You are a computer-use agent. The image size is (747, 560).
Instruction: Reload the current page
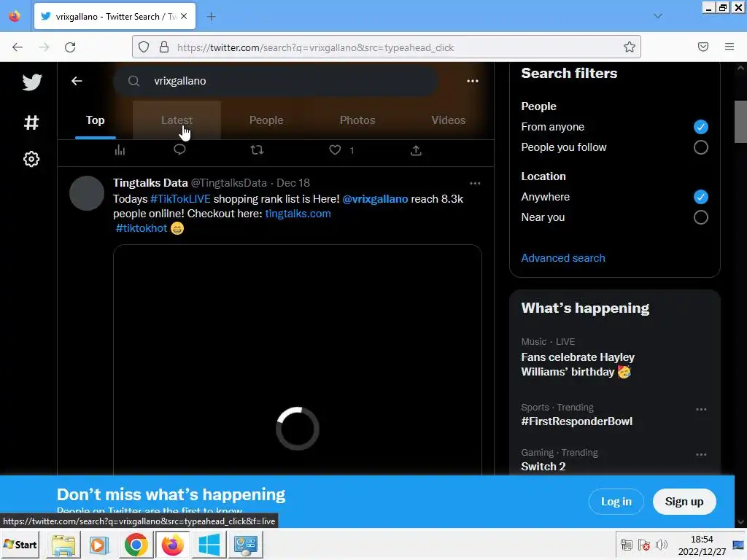pyautogui.click(x=70, y=47)
